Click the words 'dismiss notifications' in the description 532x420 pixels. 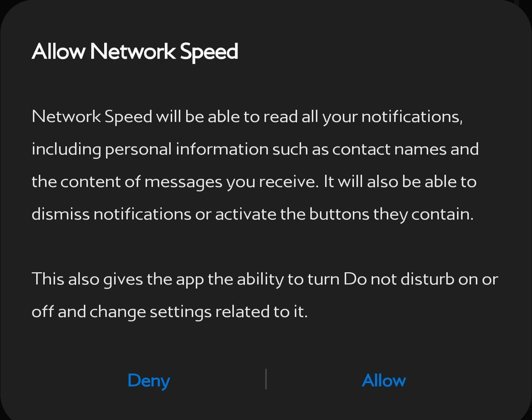tap(111, 214)
